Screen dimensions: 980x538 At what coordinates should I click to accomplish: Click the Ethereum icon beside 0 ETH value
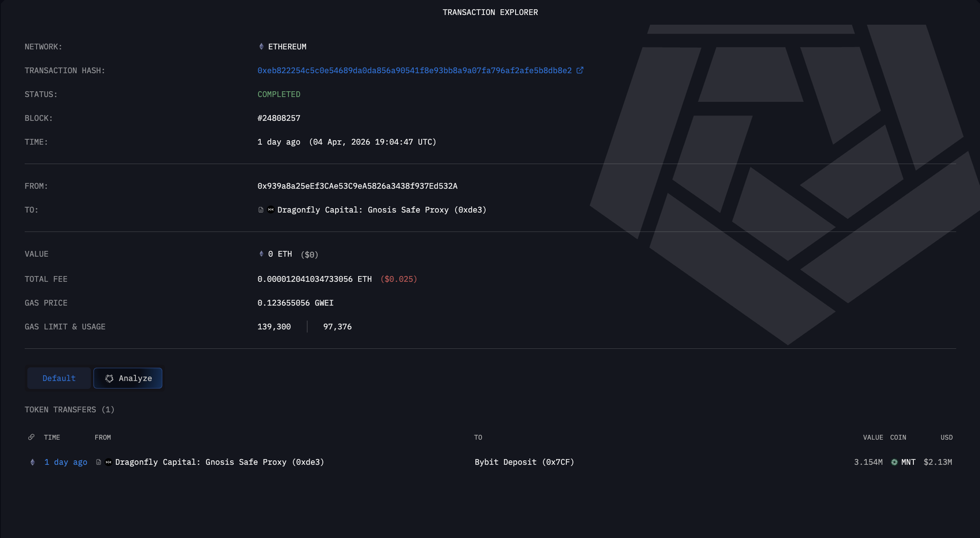261,254
